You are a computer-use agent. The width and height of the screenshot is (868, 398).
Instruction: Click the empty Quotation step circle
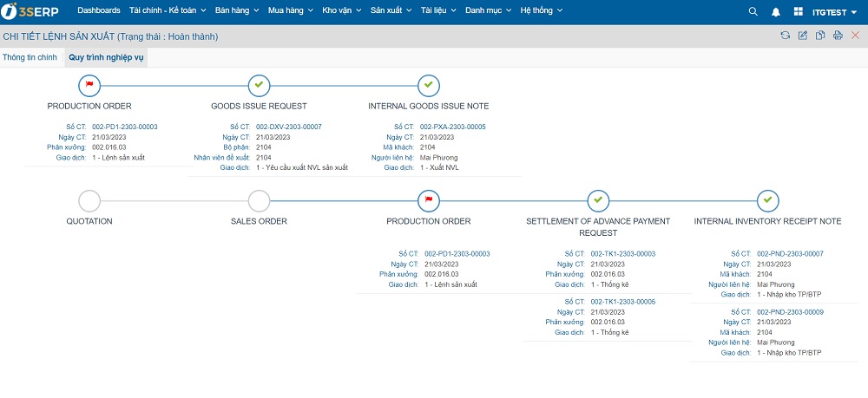(x=89, y=201)
